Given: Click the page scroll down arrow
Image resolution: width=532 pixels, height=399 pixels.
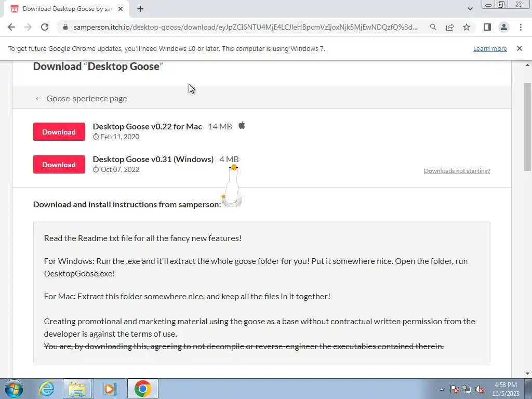Looking at the screenshot, I should click(528, 374).
